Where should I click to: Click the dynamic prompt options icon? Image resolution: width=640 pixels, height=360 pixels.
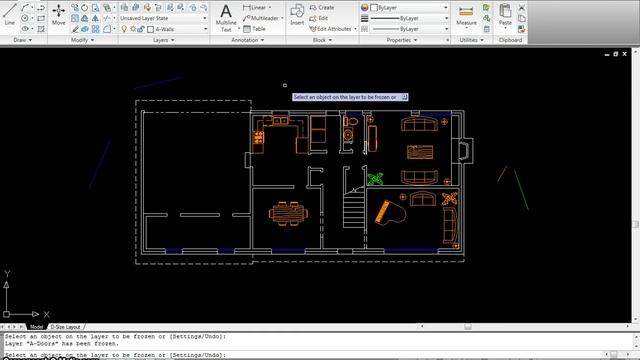click(x=404, y=97)
